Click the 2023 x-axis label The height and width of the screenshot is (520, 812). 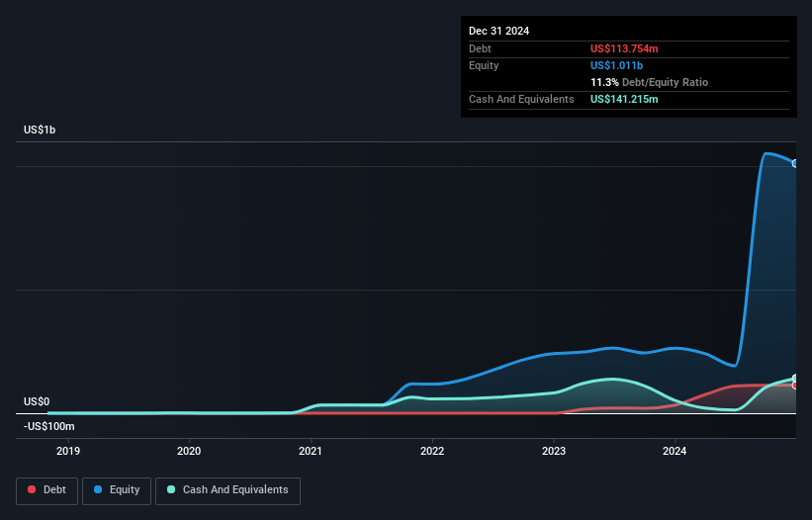tap(554, 451)
